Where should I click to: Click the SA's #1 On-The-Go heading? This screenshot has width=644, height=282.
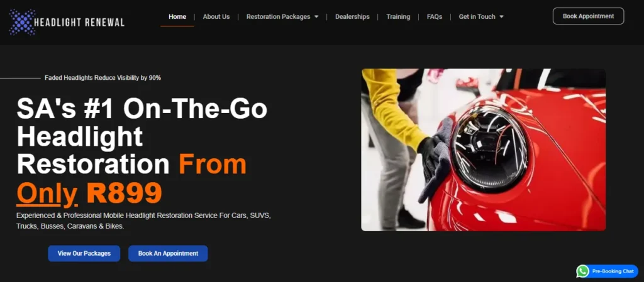pyautogui.click(x=142, y=109)
